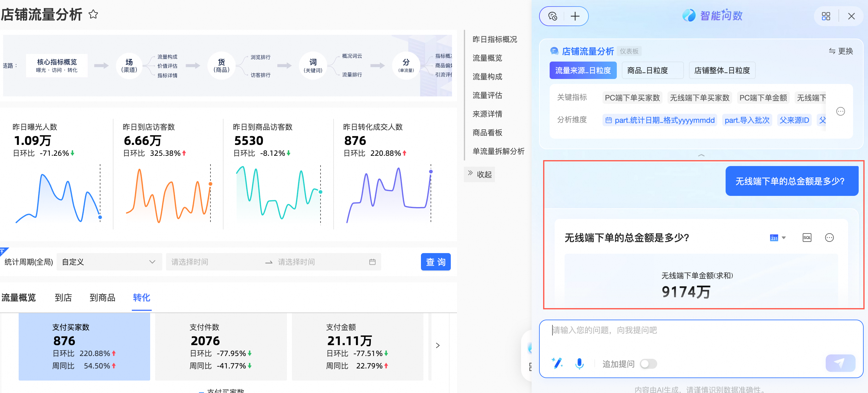Click the 昨日到店访客数 trend chart
Viewport: 868px width, 393px height.
tap(169, 194)
